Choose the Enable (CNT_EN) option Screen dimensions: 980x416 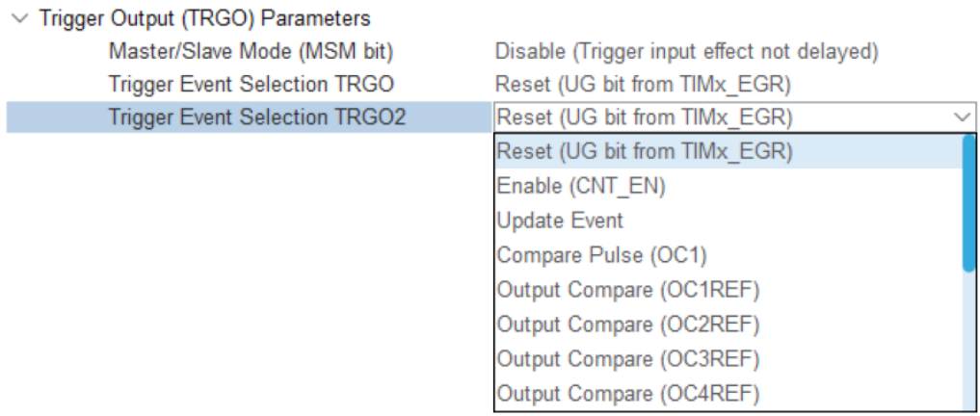point(581,186)
